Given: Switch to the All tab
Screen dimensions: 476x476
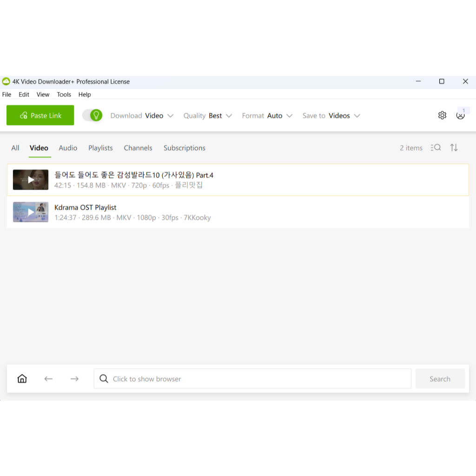Looking at the screenshot, I should [15, 148].
